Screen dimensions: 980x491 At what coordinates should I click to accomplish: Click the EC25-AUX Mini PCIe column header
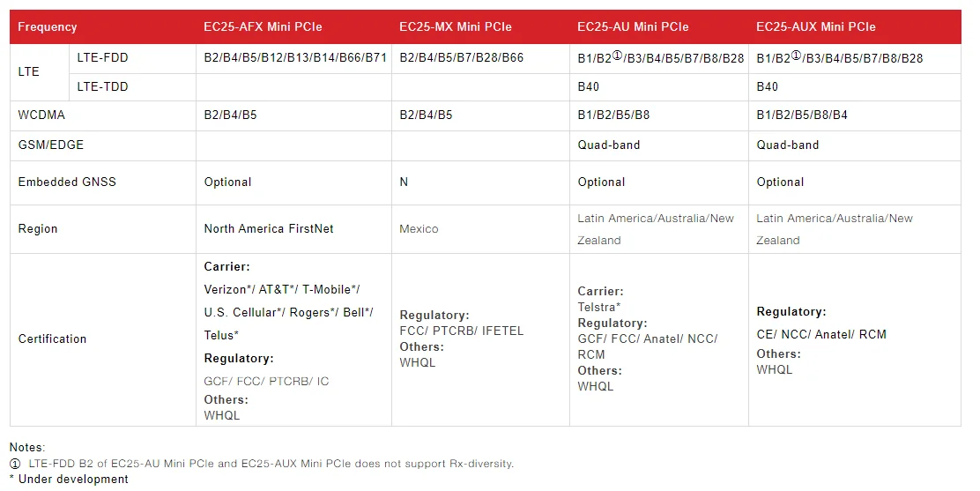(x=815, y=27)
